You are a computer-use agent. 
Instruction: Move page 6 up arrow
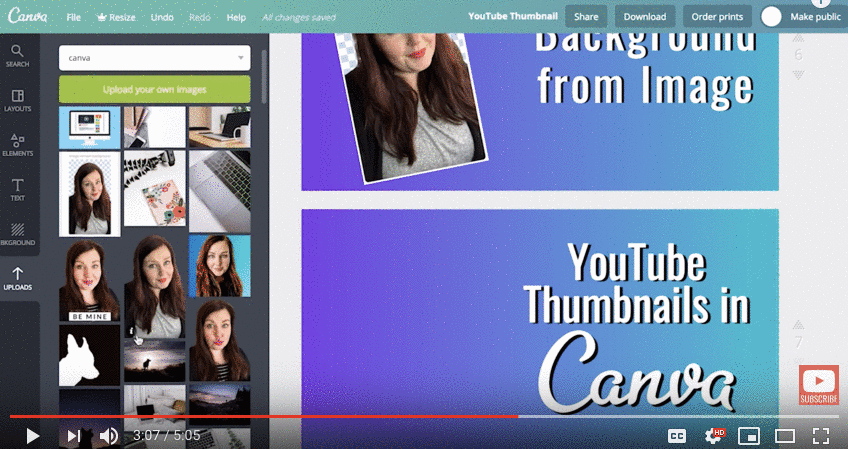[x=798, y=38]
